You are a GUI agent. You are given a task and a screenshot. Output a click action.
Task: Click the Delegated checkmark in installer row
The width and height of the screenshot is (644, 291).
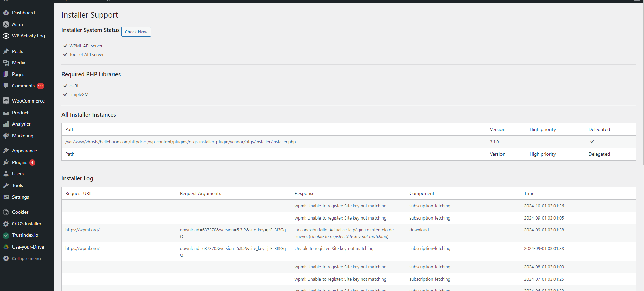[x=592, y=142]
